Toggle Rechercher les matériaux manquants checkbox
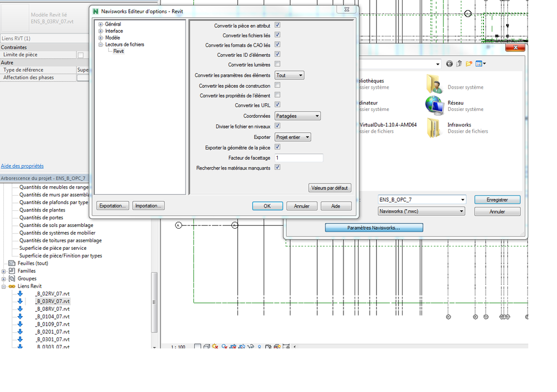 coord(278,167)
